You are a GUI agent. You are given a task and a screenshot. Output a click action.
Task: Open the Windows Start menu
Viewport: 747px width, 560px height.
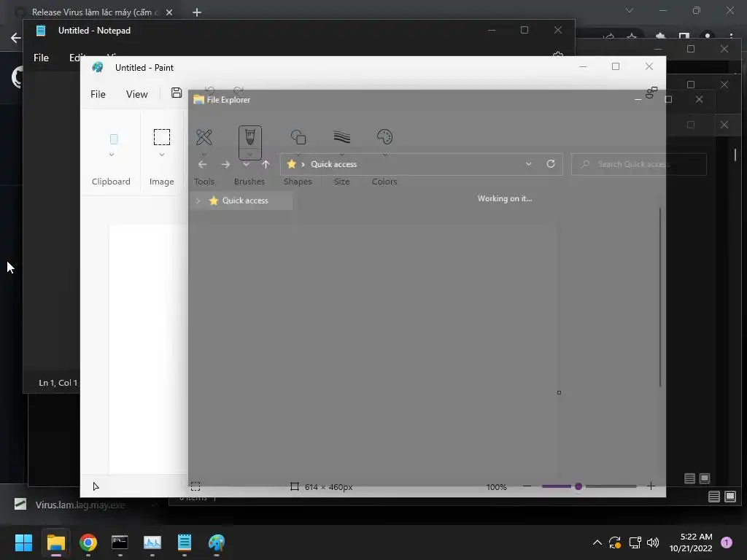coord(23,542)
